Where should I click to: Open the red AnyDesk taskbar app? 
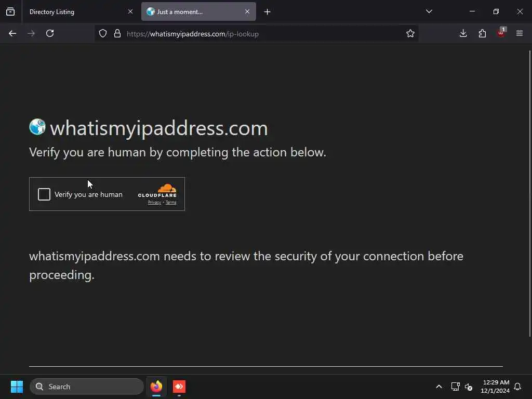[179, 387]
